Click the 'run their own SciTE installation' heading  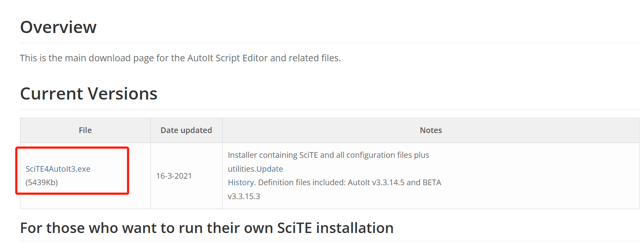[207, 228]
